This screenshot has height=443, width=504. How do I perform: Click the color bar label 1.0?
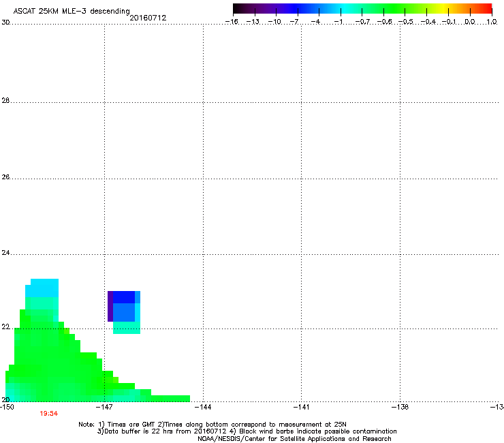[492, 22]
